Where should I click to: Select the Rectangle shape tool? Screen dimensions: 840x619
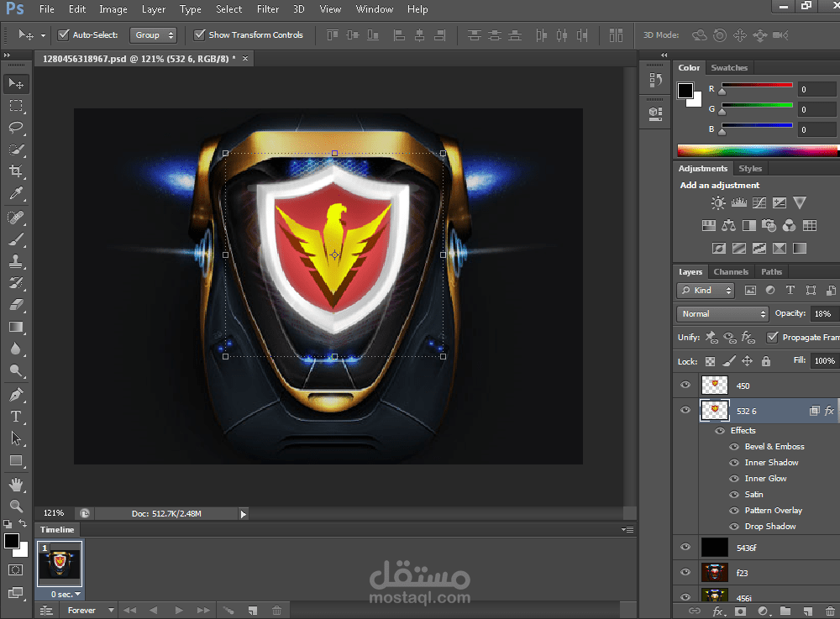click(x=16, y=460)
